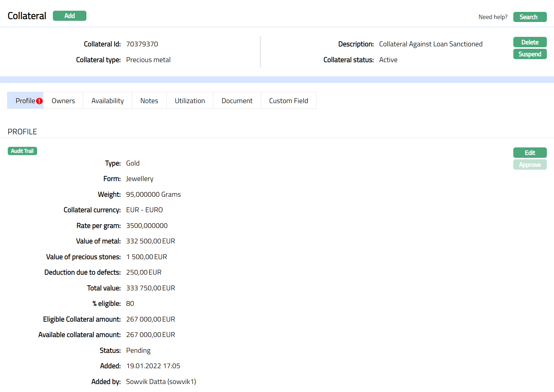This screenshot has height=392, width=554.
Task: Open the Owners tab
Action: pyautogui.click(x=63, y=101)
